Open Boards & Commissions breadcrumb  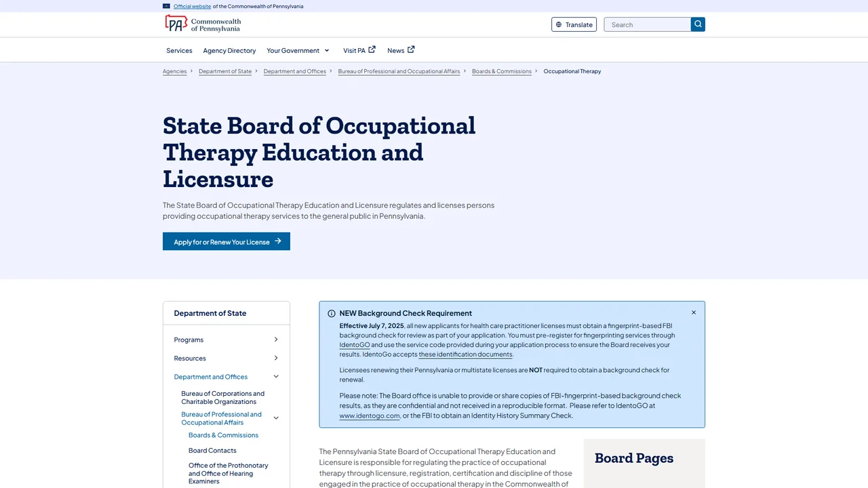pos(502,71)
